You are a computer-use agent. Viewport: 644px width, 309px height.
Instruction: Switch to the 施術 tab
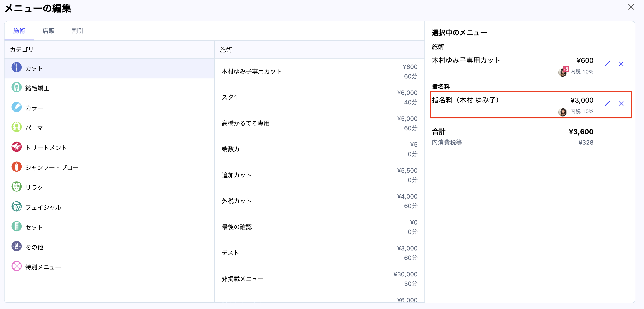coord(19,31)
